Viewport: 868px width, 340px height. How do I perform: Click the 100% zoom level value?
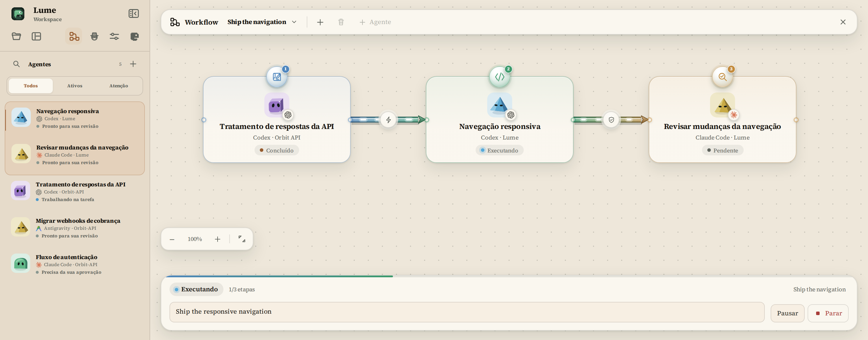[195, 239]
